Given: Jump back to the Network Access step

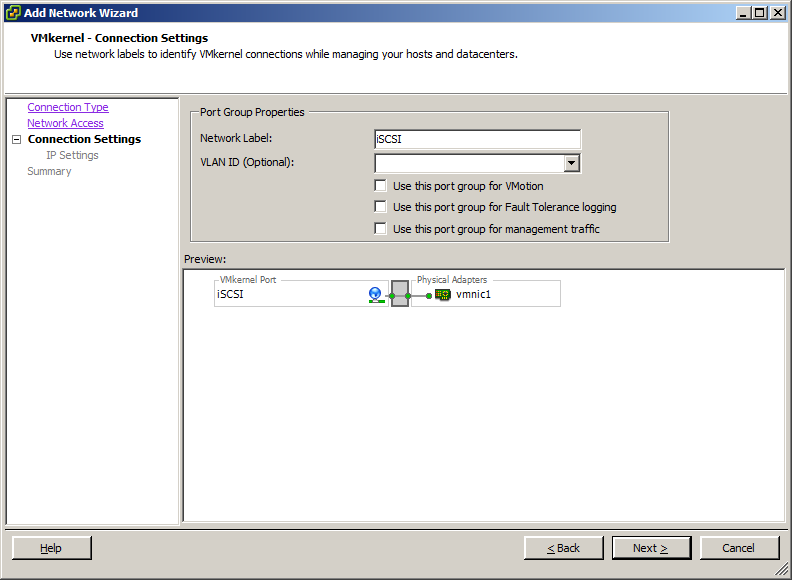Looking at the screenshot, I should click(65, 123).
